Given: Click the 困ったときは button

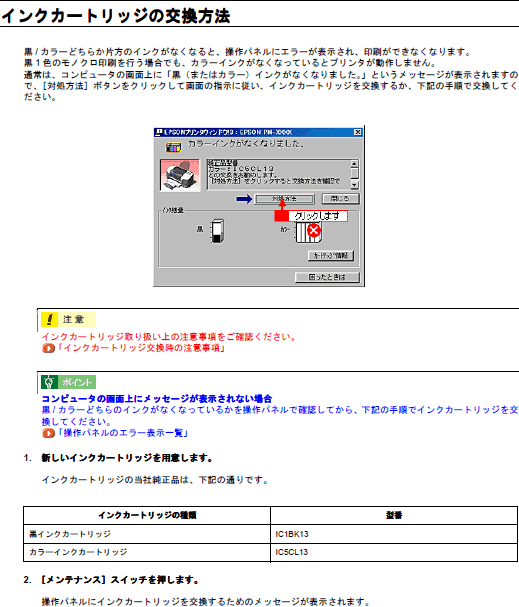Looking at the screenshot, I should point(327,277).
